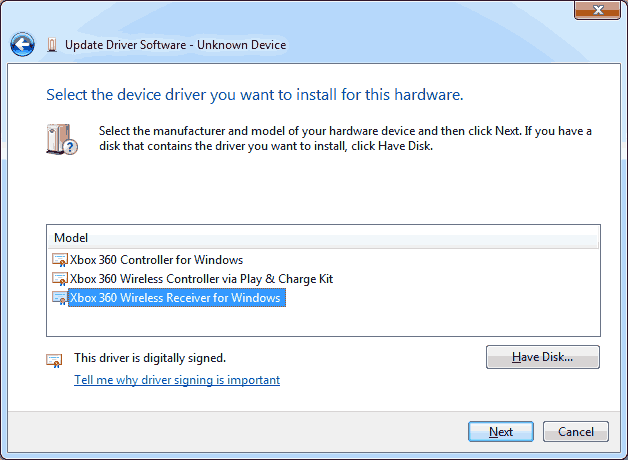
Task: Proceed with the Next button
Action: tap(501, 432)
